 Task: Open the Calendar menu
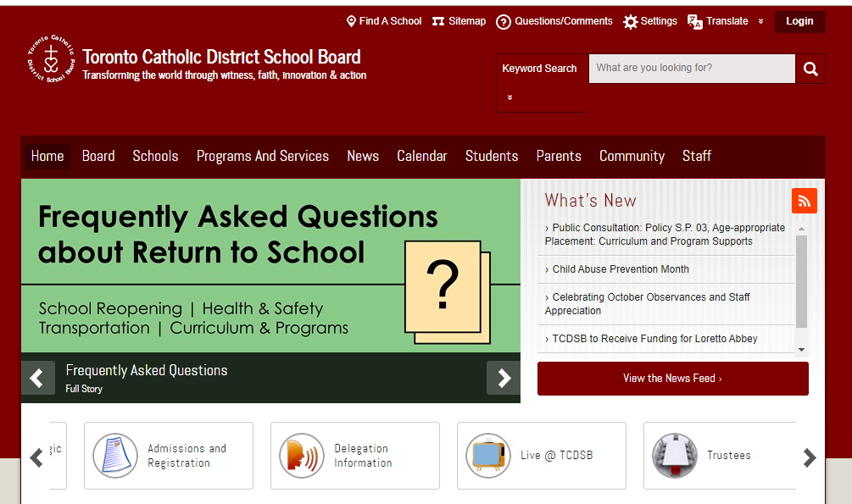pyautogui.click(x=421, y=157)
